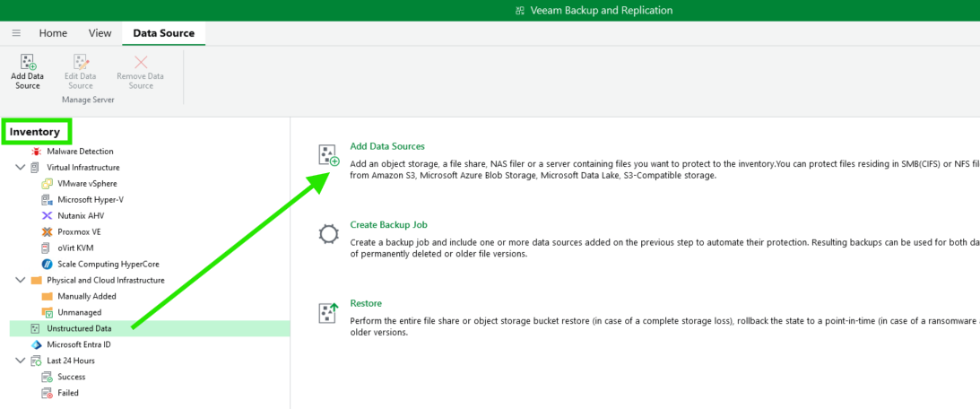
Task: Click the Nutanix AHV icon in tree
Action: click(x=48, y=216)
